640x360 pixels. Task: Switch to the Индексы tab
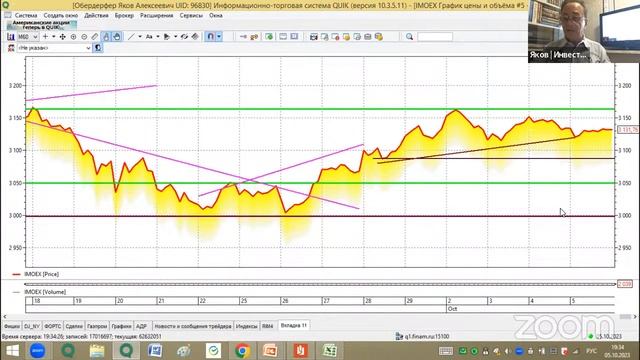[x=247, y=326]
